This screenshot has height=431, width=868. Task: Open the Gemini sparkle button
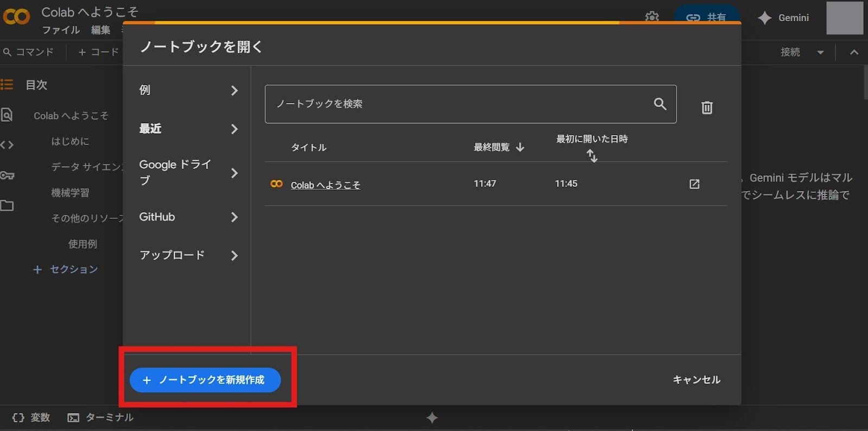(x=783, y=18)
